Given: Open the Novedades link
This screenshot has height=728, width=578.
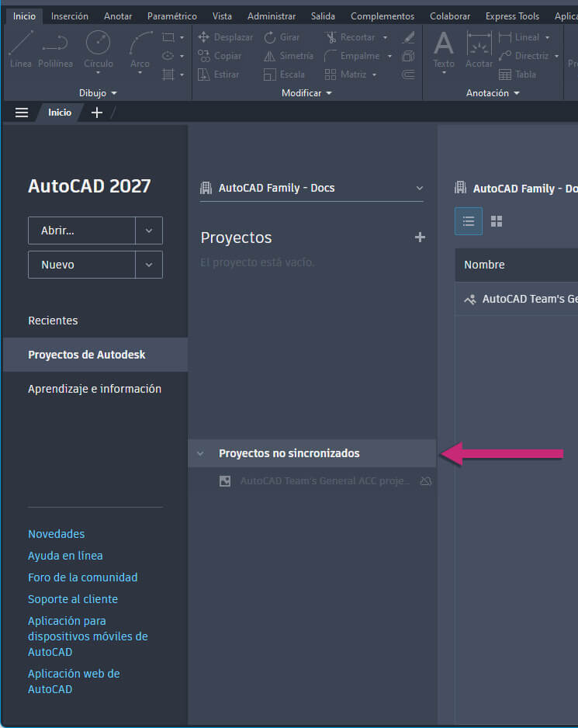Looking at the screenshot, I should coord(56,534).
